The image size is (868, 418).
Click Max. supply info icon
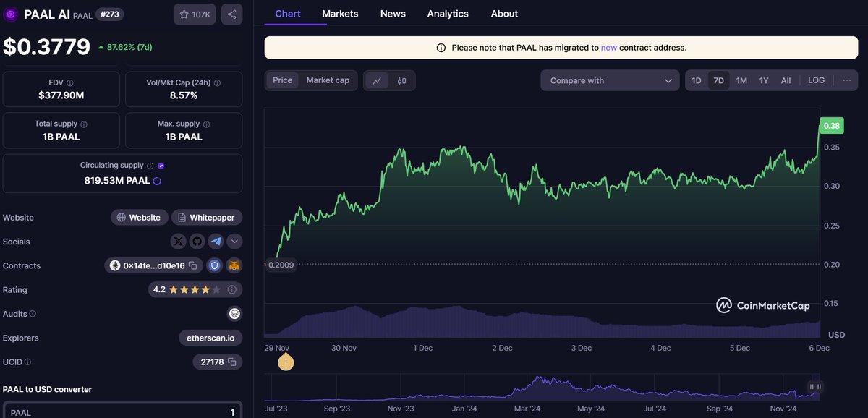coord(205,124)
